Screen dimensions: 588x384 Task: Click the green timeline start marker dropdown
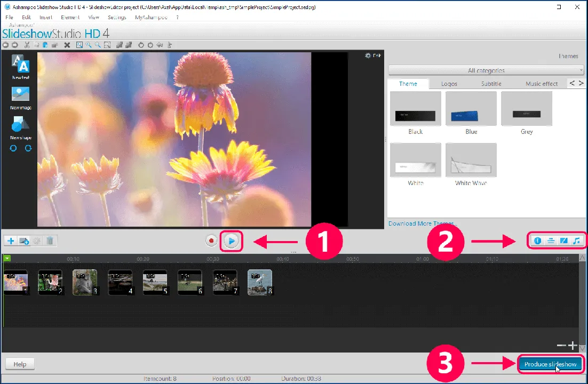[7, 258]
